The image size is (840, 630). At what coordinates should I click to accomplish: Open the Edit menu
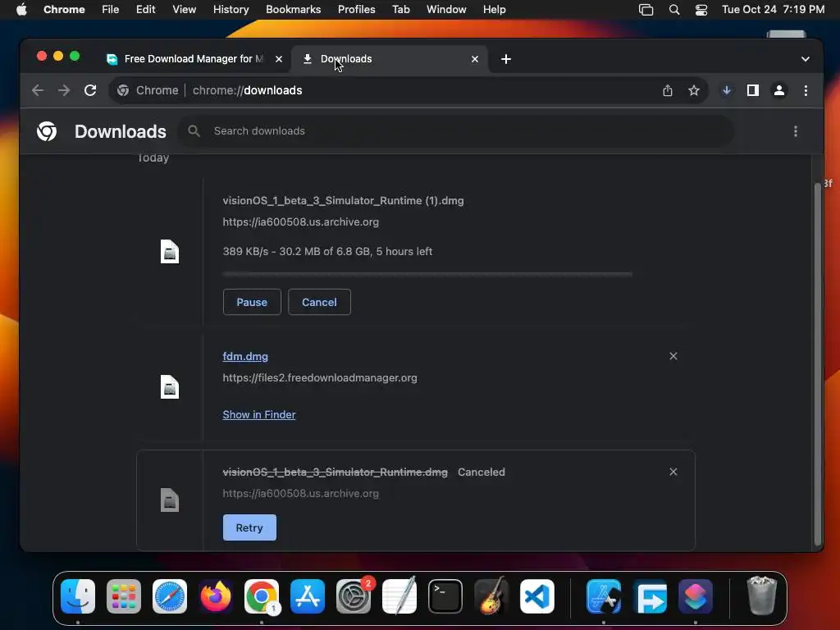(145, 10)
